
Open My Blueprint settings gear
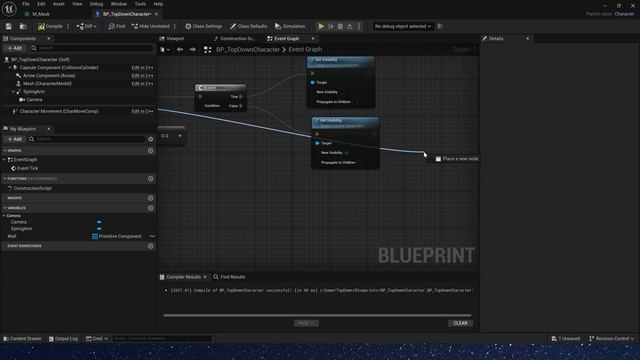pyautogui.click(x=151, y=139)
